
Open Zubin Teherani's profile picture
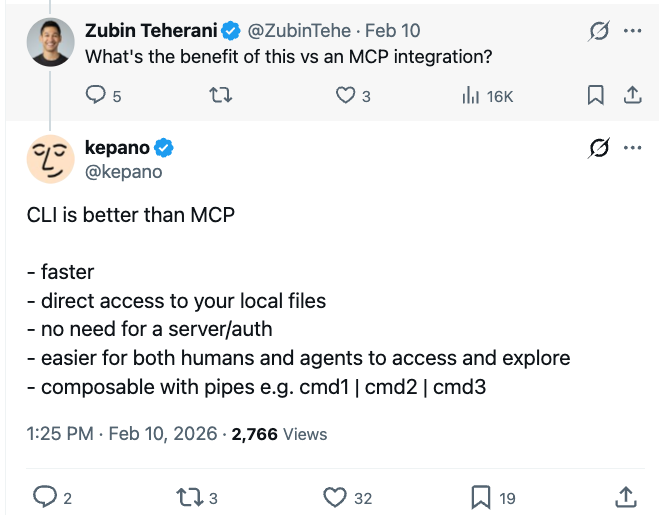pyautogui.click(x=50, y=43)
